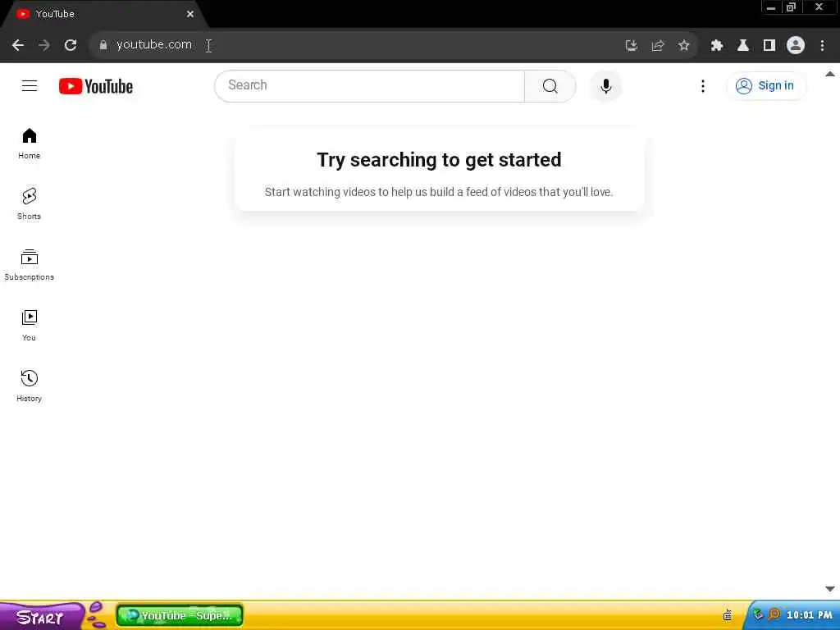Reload the page with the refresh button
Viewport: 840px width, 630px height.
click(71, 45)
